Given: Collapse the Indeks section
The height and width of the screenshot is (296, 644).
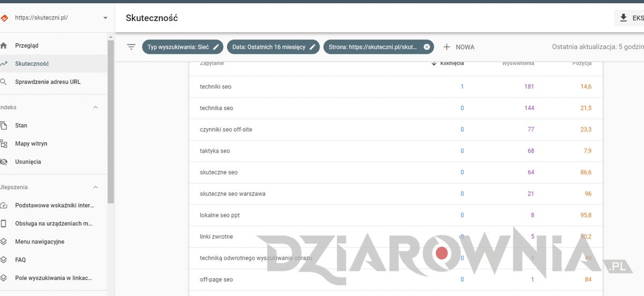Looking at the screenshot, I should tap(96, 107).
